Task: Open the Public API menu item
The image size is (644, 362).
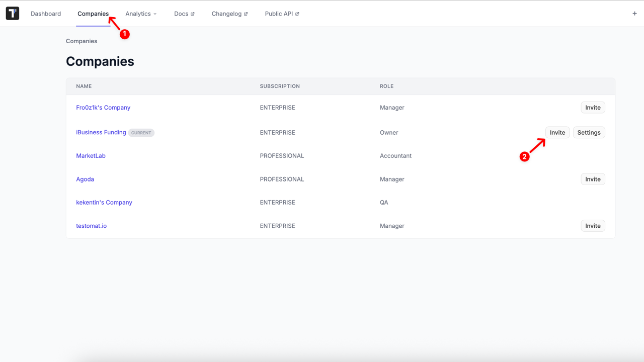Action: [279, 14]
